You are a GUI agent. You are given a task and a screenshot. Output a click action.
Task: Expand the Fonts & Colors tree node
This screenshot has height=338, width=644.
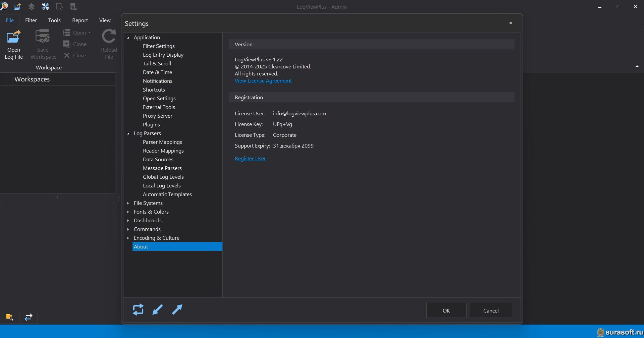coord(128,212)
